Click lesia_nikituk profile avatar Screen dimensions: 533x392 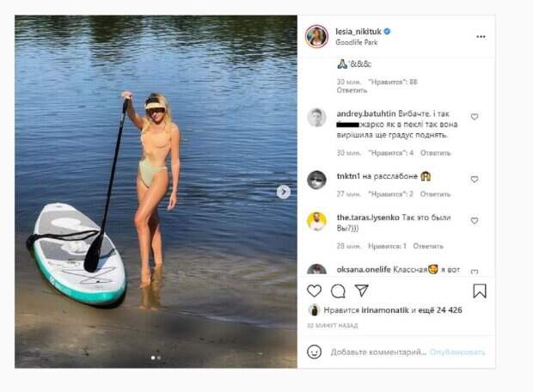pyautogui.click(x=316, y=36)
